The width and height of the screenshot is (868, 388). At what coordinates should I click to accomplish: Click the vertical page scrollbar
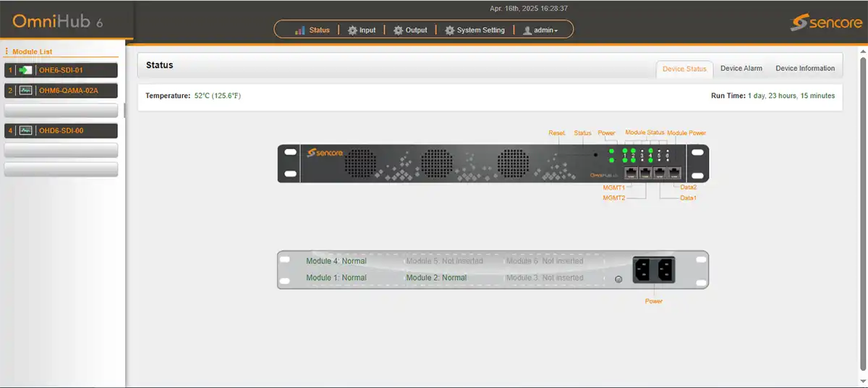863,215
